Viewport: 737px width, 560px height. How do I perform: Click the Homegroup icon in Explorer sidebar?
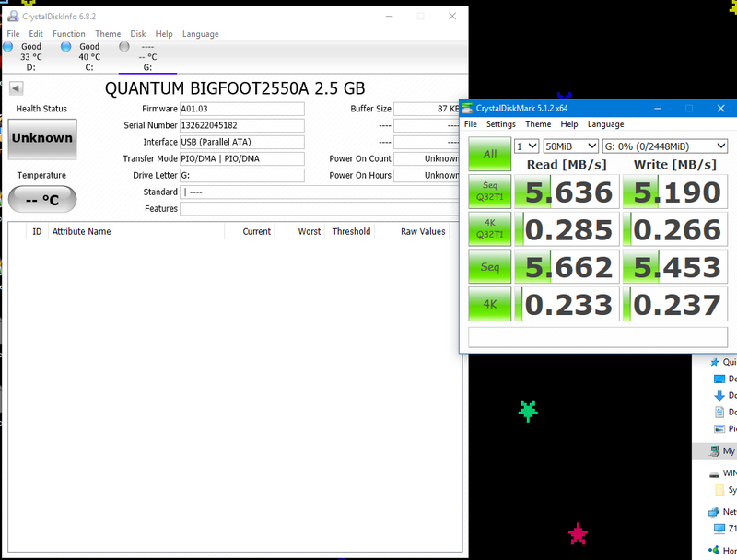pos(714,550)
